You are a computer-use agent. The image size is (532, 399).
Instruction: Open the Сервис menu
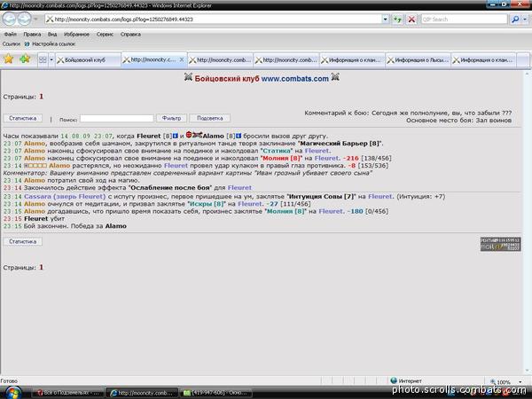pyautogui.click(x=105, y=35)
